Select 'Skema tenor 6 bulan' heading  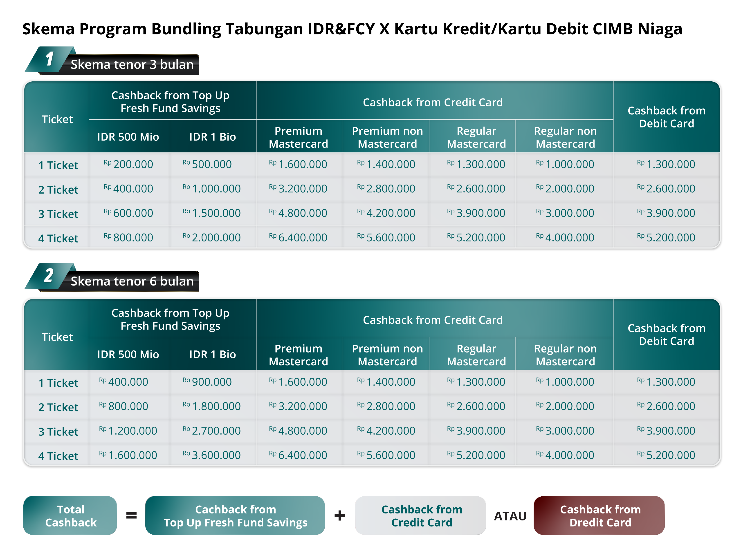pyautogui.click(x=132, y=281)
